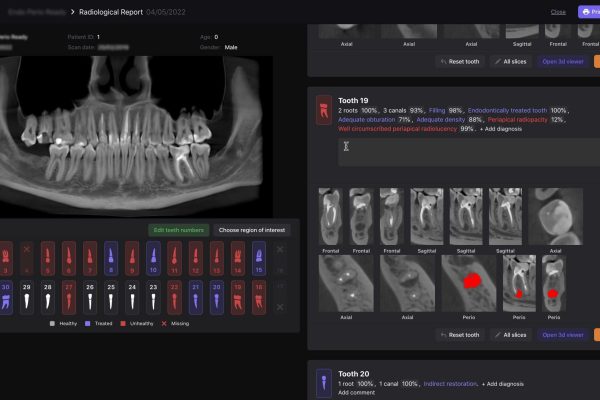600x400 pixels.
Task: Click Choose region of interest button
Action: 252,230
